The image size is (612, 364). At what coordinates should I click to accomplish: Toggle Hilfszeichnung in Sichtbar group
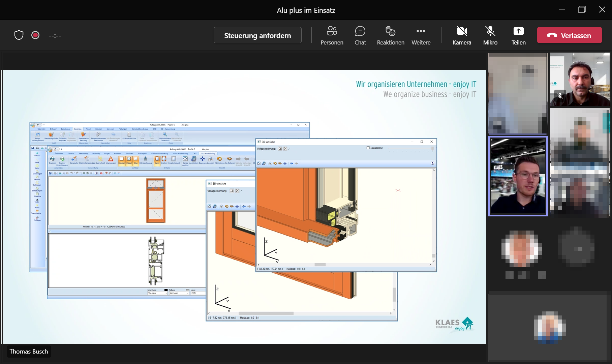point(146,160)
